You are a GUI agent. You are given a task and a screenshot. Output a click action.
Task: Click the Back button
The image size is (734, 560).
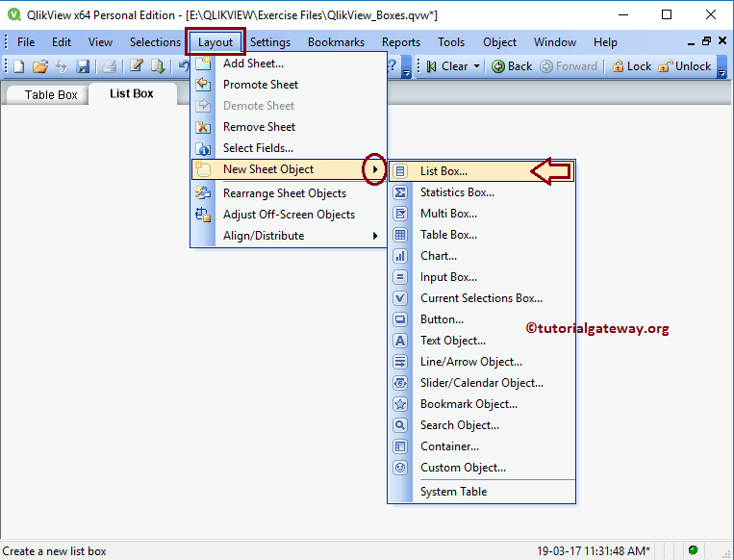(x=512, y=66)
